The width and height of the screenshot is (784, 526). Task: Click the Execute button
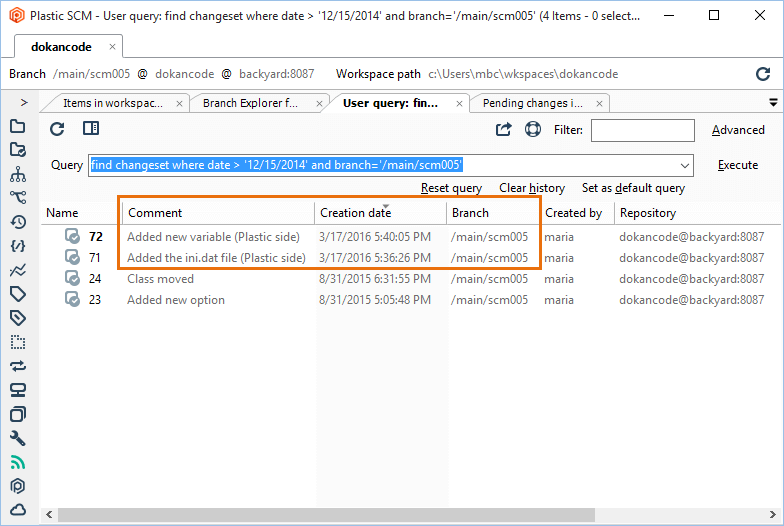737,165
